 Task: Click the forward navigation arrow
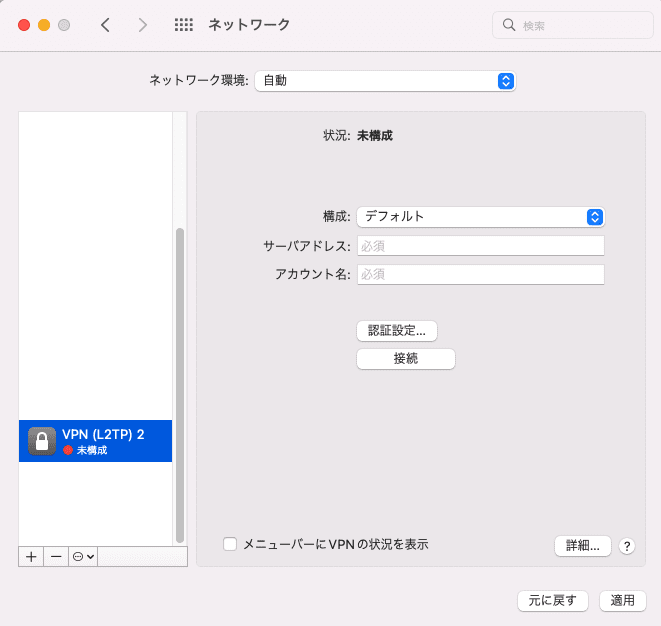[143, 25]
